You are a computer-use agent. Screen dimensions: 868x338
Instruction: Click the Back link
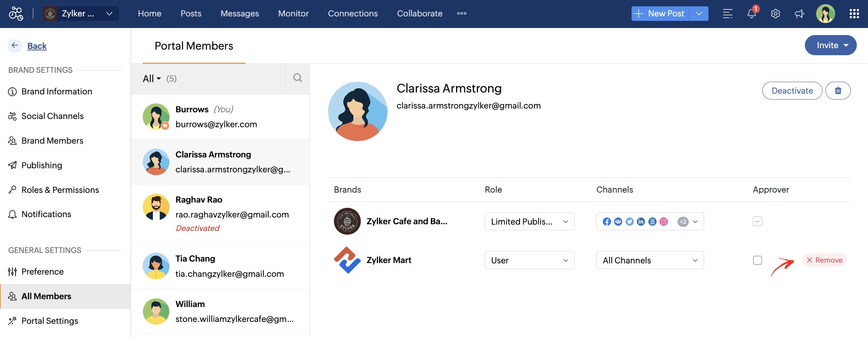(37, 46)
